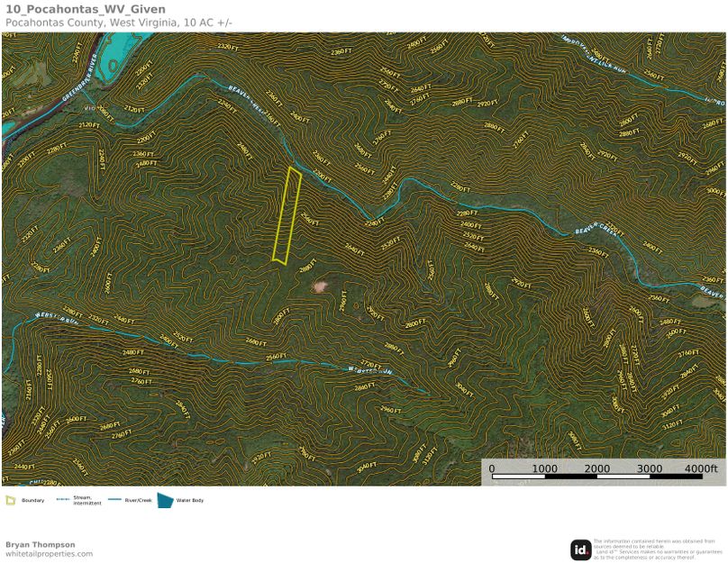Open the whitetailproperties.com link
The image size is (728, 563).
tap(49, 554)
